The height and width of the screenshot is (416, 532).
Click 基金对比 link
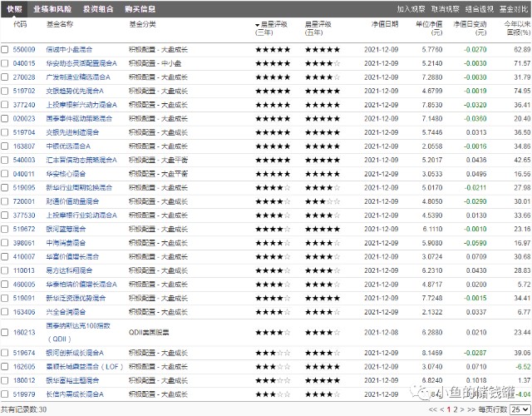[x=514, y=9]
